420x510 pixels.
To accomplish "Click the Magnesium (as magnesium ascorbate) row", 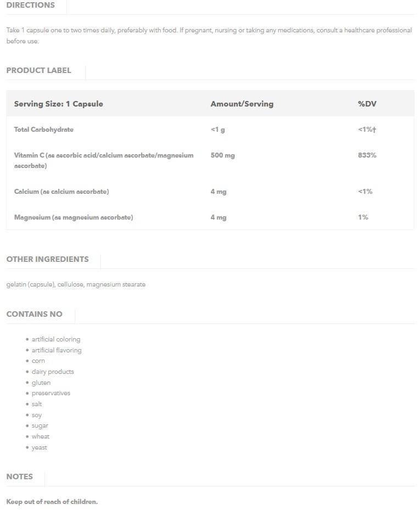I will coord(74,217).
